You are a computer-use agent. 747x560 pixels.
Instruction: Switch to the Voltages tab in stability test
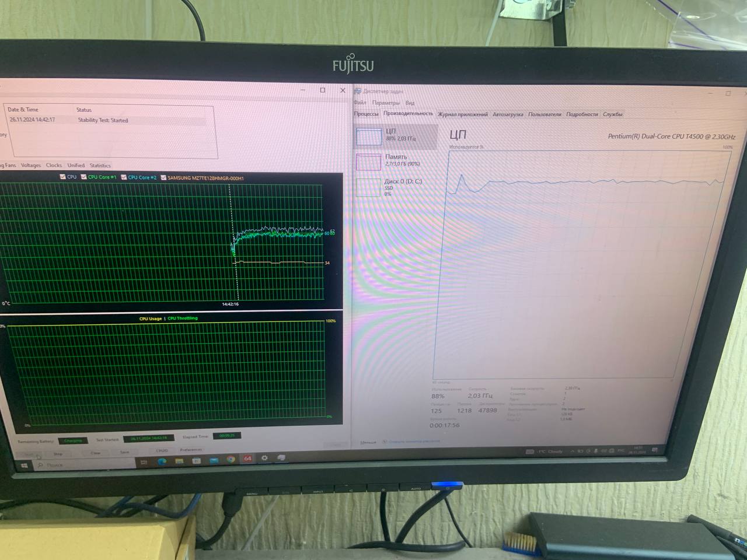point(31,165)
